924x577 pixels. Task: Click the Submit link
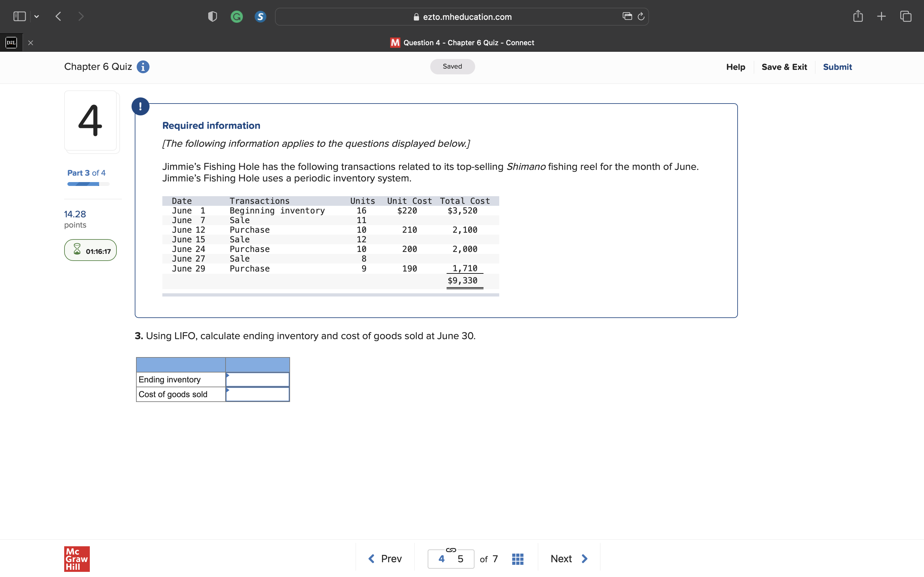[837, 67]
